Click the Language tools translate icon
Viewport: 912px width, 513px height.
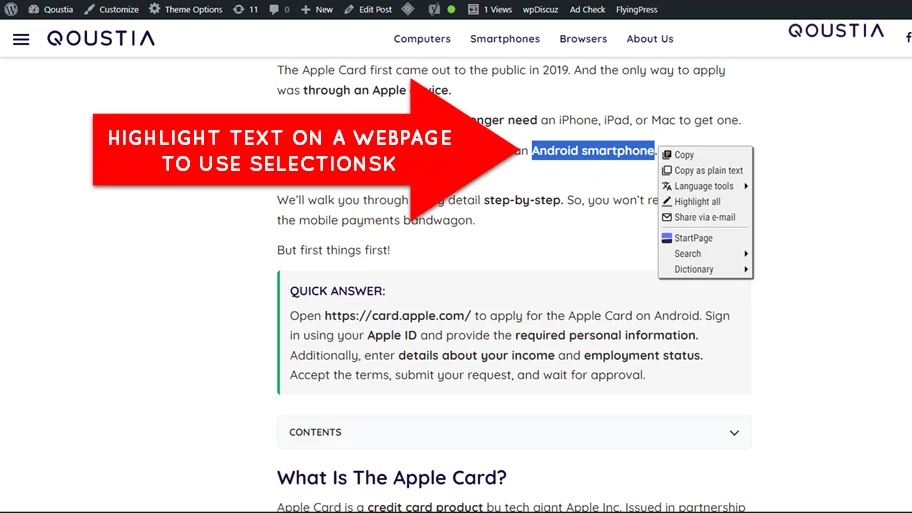click(x=667, y=186)
